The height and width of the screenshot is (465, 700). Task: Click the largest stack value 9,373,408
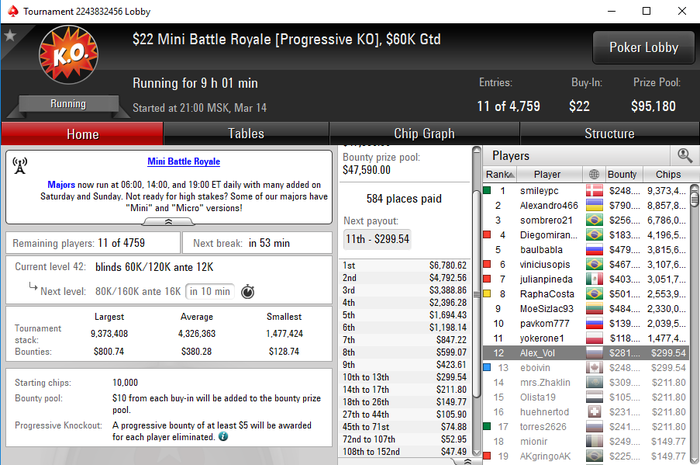pyautogui.click(x=109, y=333)
